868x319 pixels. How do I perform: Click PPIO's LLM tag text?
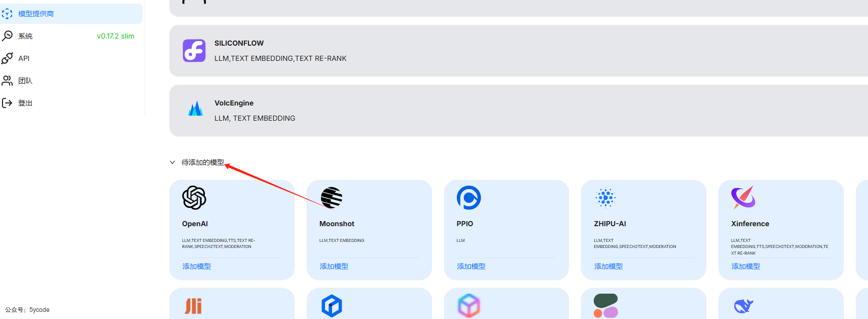(460, 240)
